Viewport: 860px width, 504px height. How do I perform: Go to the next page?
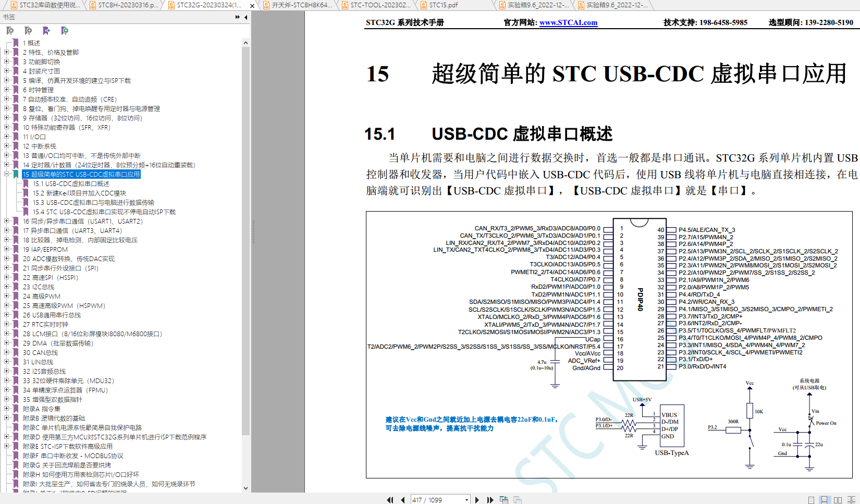[477, 500]
